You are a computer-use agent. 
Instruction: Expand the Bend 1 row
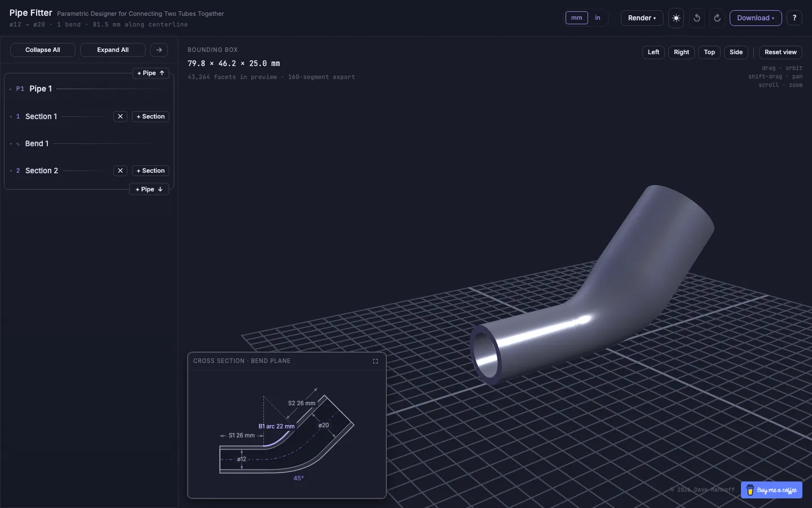point(89,143)
